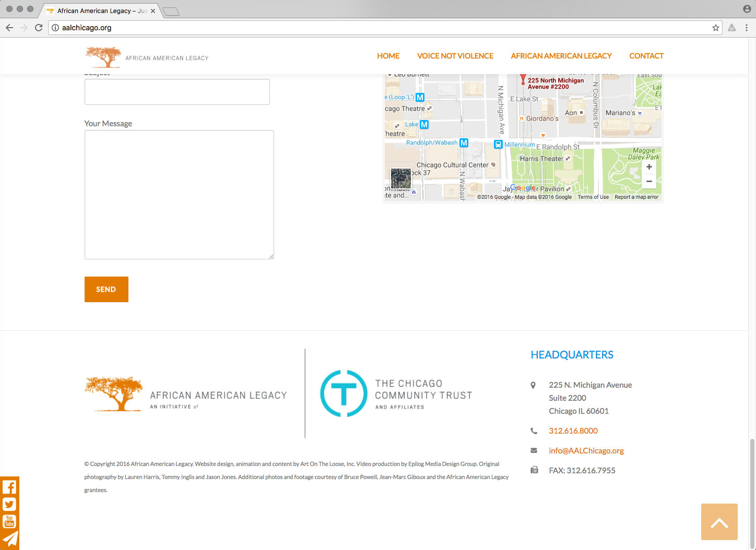Click inside the Your Message text area
This screenshot has width=756, height=550.
[179, 195]
